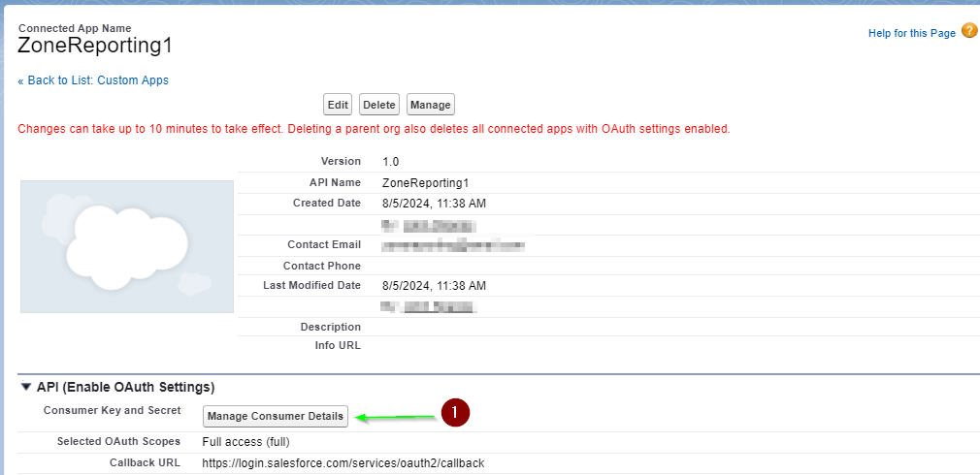The image size is (980, 475).
Task: Click the Selected OAuth Scopes label
Action: [x=118, y=441]
